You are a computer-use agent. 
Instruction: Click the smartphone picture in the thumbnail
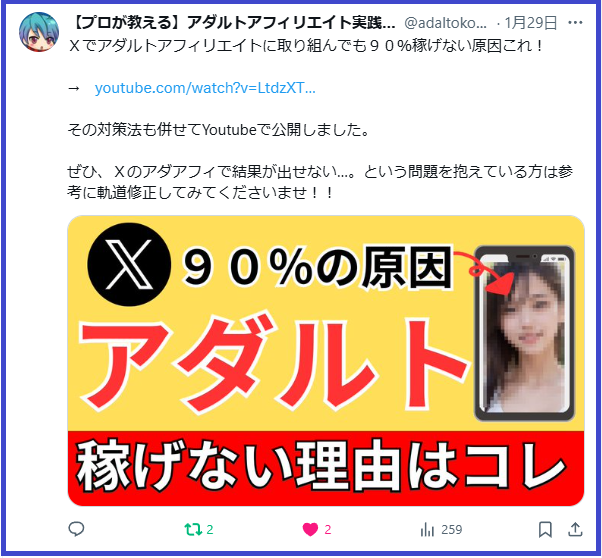(x=524, y=333)
